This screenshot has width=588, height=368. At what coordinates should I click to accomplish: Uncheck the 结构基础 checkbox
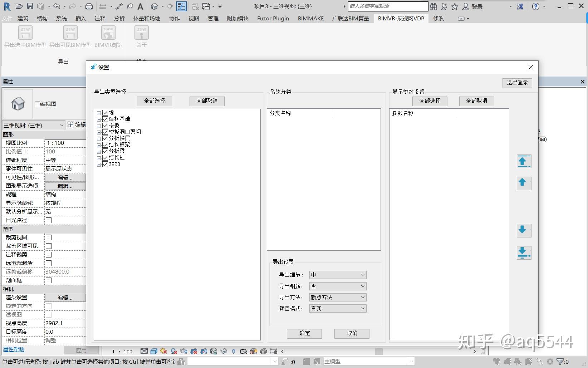tap(105, 119)
